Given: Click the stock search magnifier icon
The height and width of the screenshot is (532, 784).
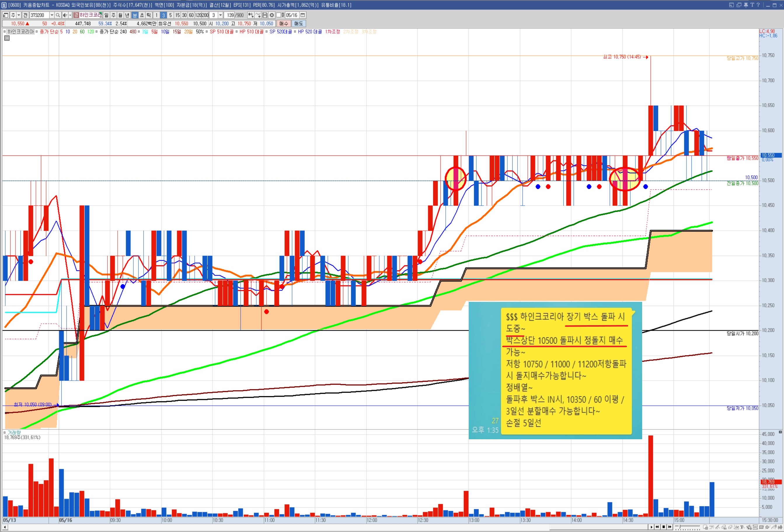Looking at the screenshot, I should click(x=58, y=15).
